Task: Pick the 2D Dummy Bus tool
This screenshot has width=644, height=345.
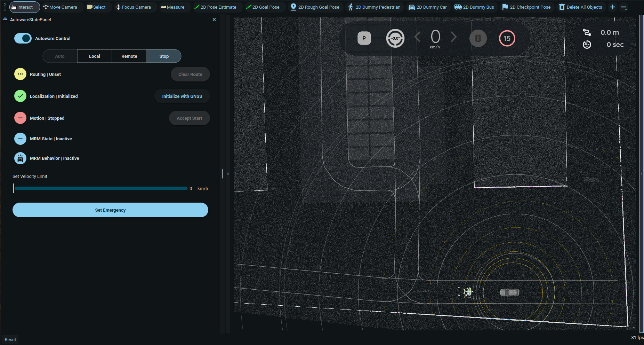Action: pyautogui.click(x=474, y=7)
